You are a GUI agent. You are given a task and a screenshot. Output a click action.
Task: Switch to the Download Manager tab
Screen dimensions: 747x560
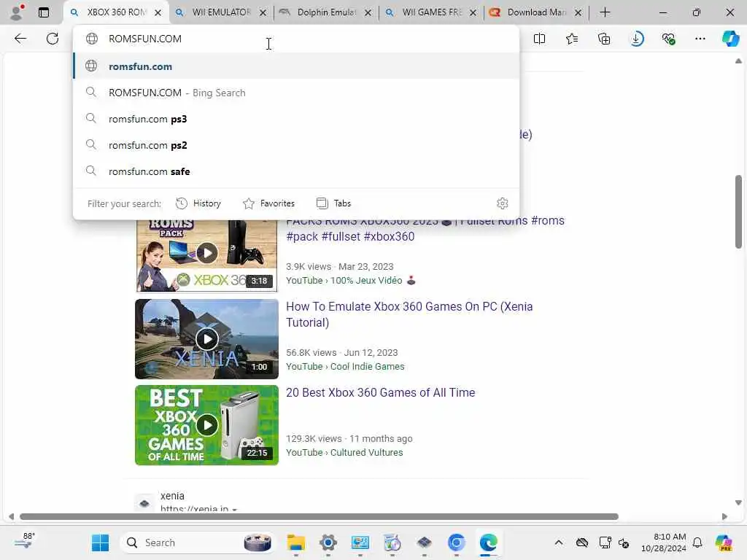(x=536, y=12)
